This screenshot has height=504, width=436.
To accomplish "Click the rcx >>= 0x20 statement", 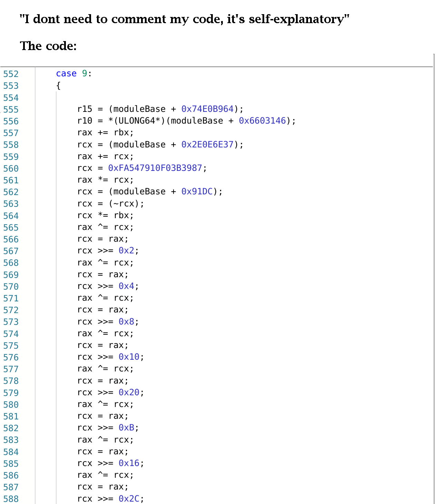I will [x=111, y=392].
